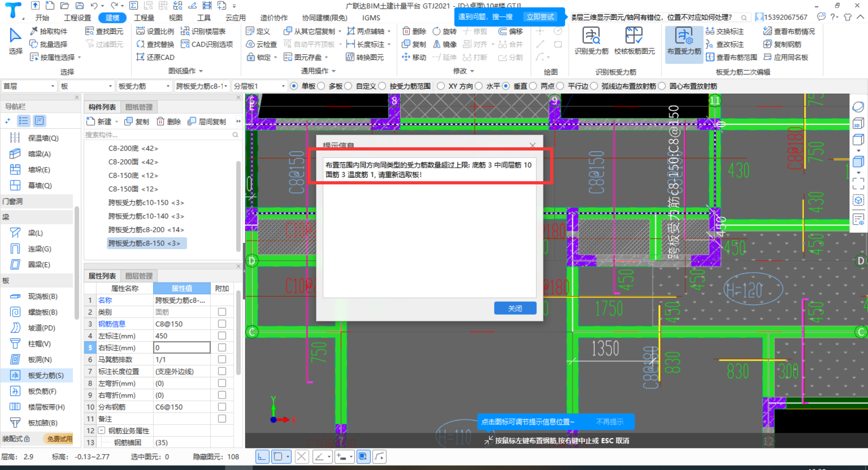Select the 自定义 radio option
Screen dimensions: 868x470
click(348, 86)
